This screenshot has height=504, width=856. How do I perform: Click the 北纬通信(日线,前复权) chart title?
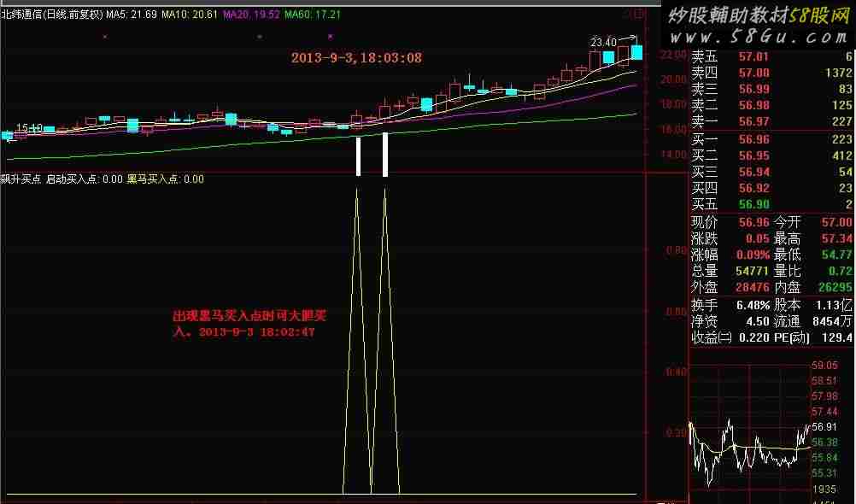click(52, 15)
